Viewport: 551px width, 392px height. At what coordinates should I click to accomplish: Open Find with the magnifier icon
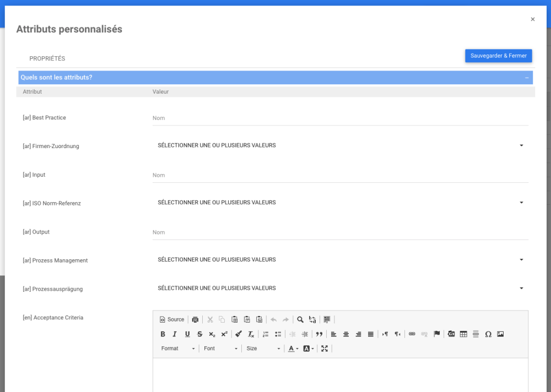point(300,319)
